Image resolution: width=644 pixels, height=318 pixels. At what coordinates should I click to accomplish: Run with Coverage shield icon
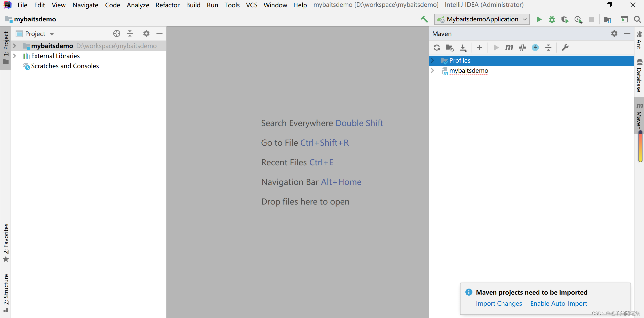coord(565,19)
